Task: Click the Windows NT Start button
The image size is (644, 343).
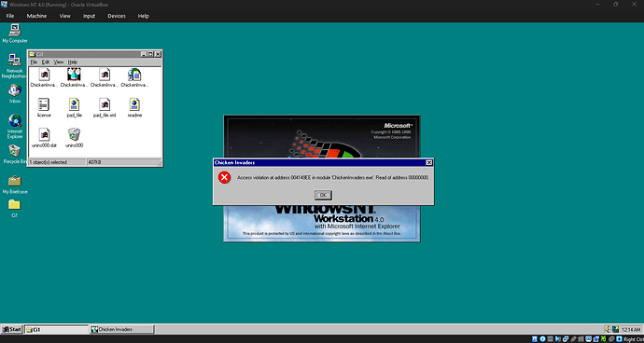Action: pyautogui.click(x=11, y=329)
